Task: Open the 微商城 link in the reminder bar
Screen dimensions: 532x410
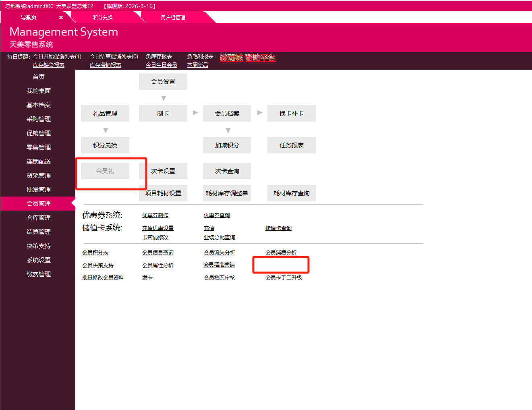Action: click(231, 57)
